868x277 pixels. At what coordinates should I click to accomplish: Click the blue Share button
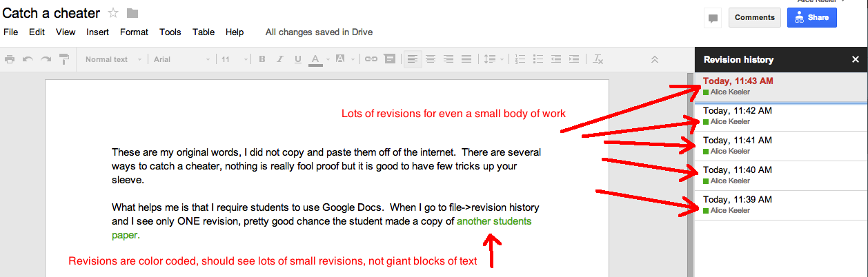coord(812,18)
